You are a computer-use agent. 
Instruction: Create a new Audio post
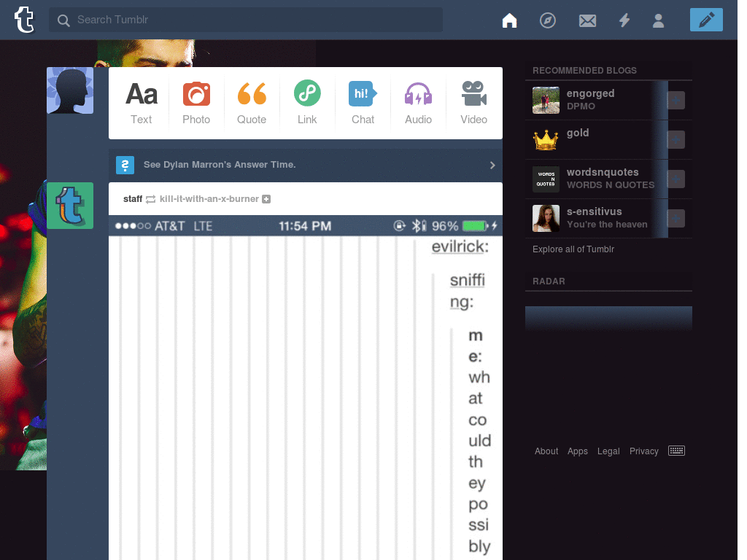click(x=418, y=104)
